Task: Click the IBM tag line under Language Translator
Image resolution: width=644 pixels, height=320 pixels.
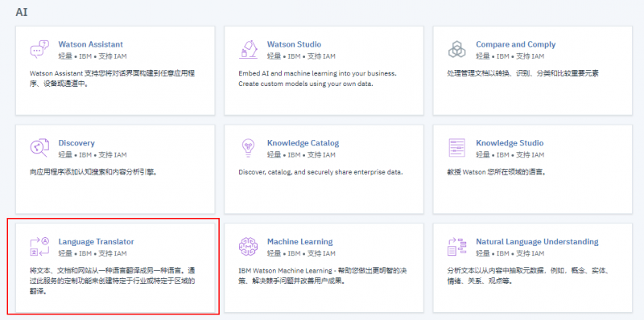Action: [x=93, y=253]
